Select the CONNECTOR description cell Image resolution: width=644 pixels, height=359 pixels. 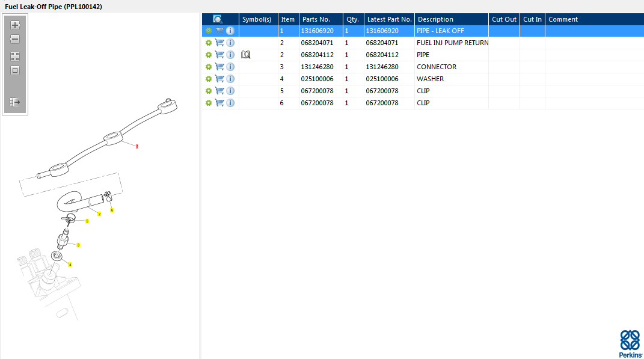coord(452,67)
